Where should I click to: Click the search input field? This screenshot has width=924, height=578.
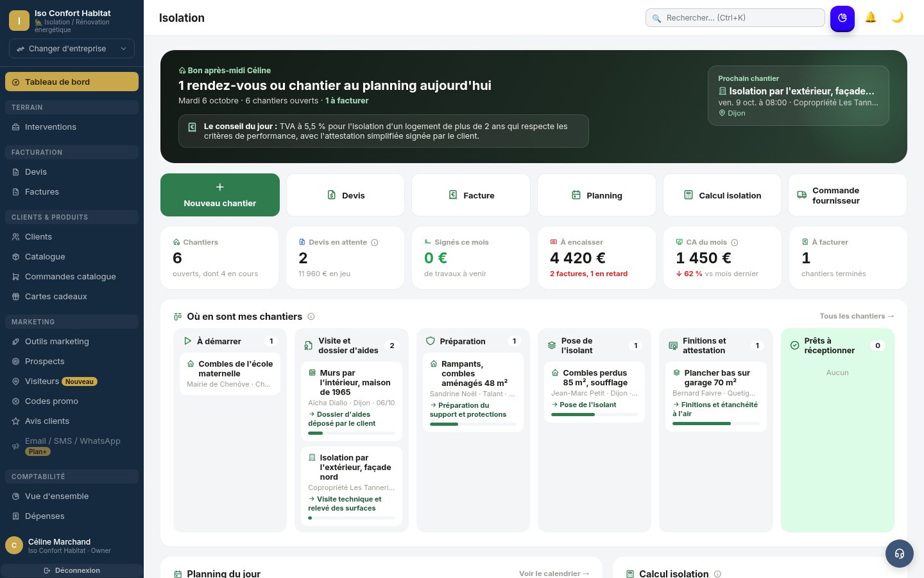[735, 18]
